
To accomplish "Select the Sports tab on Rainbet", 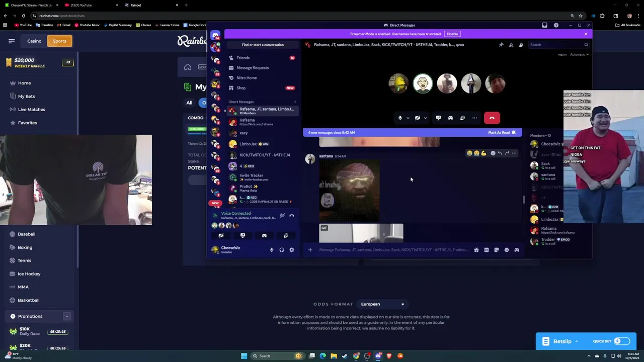I will (x=59, y=41).
